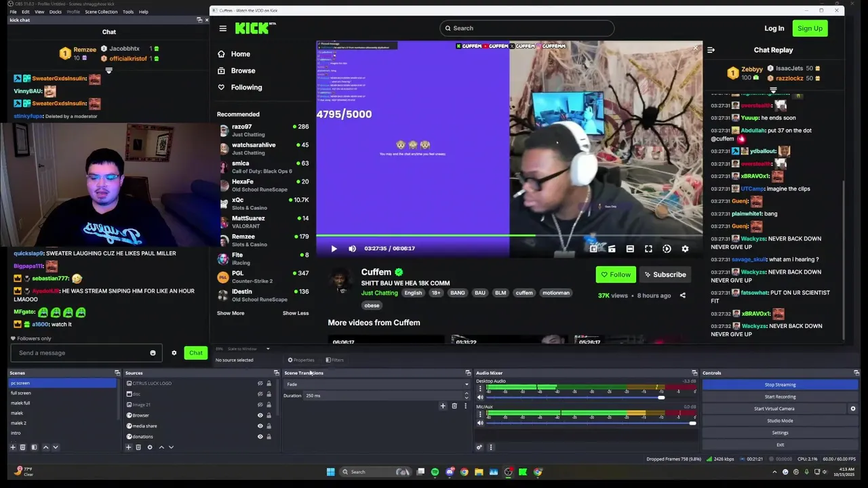Show the Image 21 source
868x488 pixels.
[260, 405]
